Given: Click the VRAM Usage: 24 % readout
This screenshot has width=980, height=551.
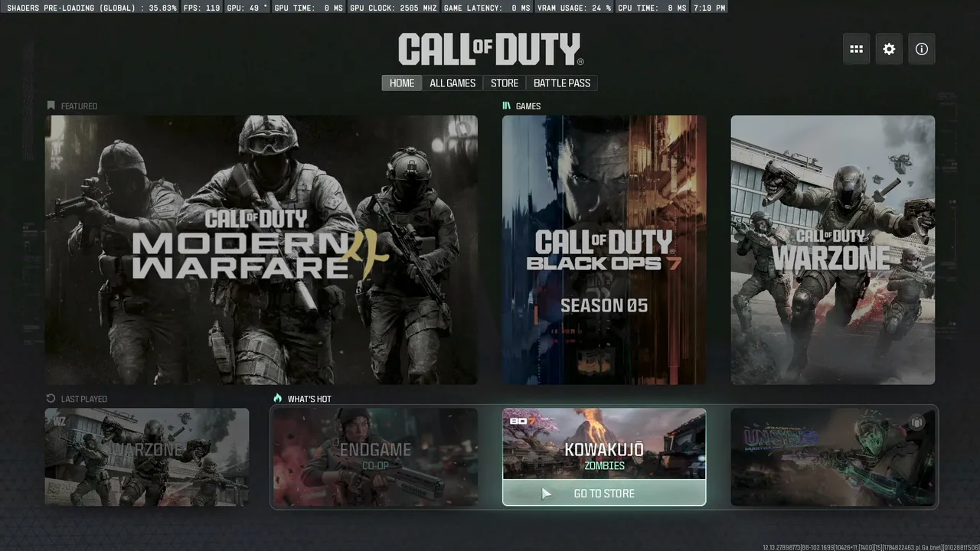Looking at the screenshot, I should (x=576, y=8).
